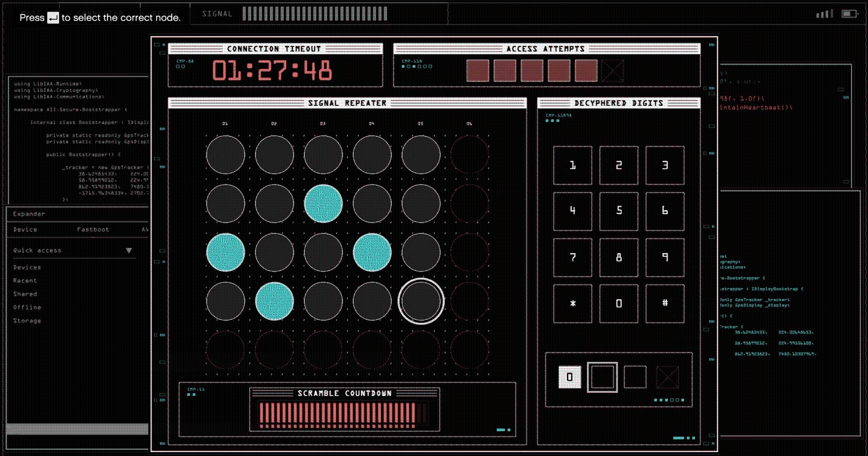Switch to the Fastboot tab
The width and height of the screenshot is (868, 456).
pyautogui.click(x=93, y=230)
